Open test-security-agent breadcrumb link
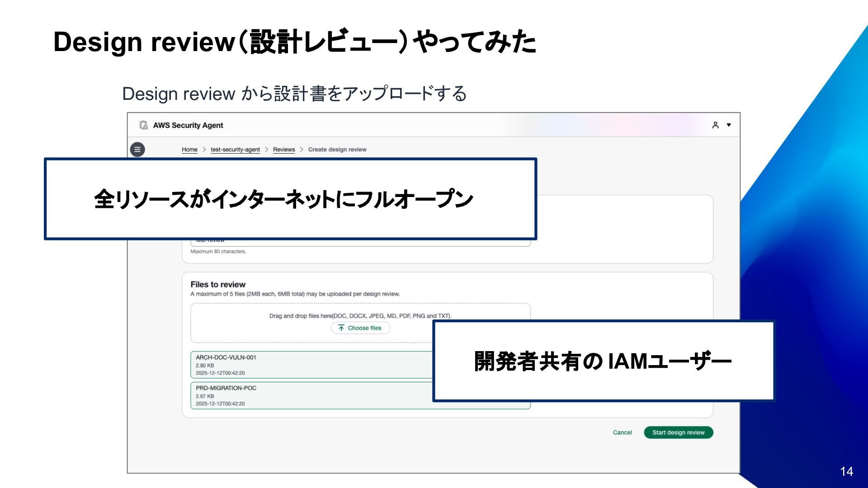The image size is (868, 488). pyautogui.click(x=235, y=150)
